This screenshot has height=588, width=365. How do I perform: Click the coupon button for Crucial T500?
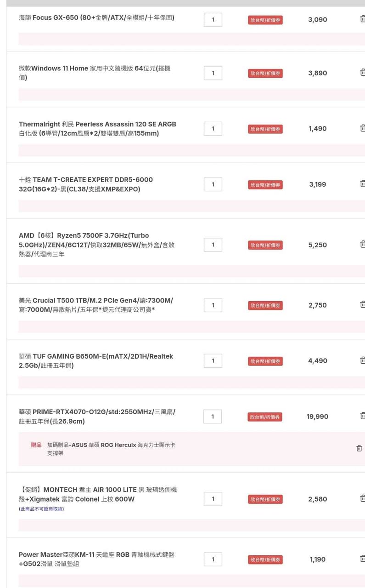[x=265, y=306]
